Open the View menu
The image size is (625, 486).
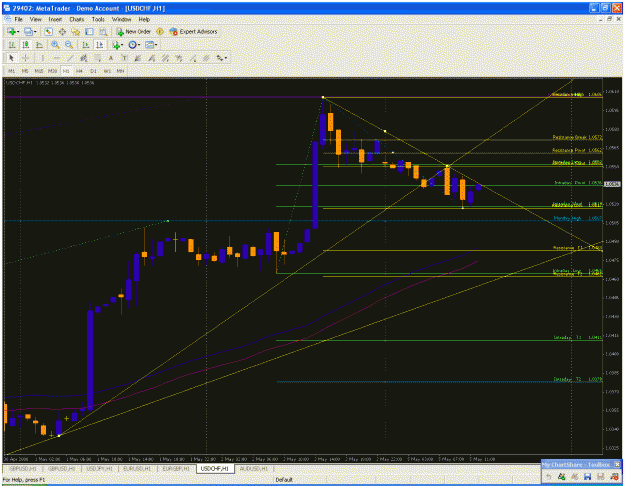[x=35, y=19]
